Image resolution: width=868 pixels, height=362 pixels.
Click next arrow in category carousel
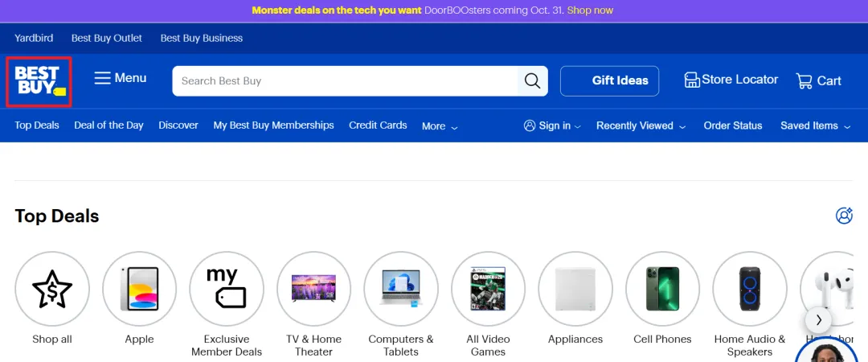[818, 320]
